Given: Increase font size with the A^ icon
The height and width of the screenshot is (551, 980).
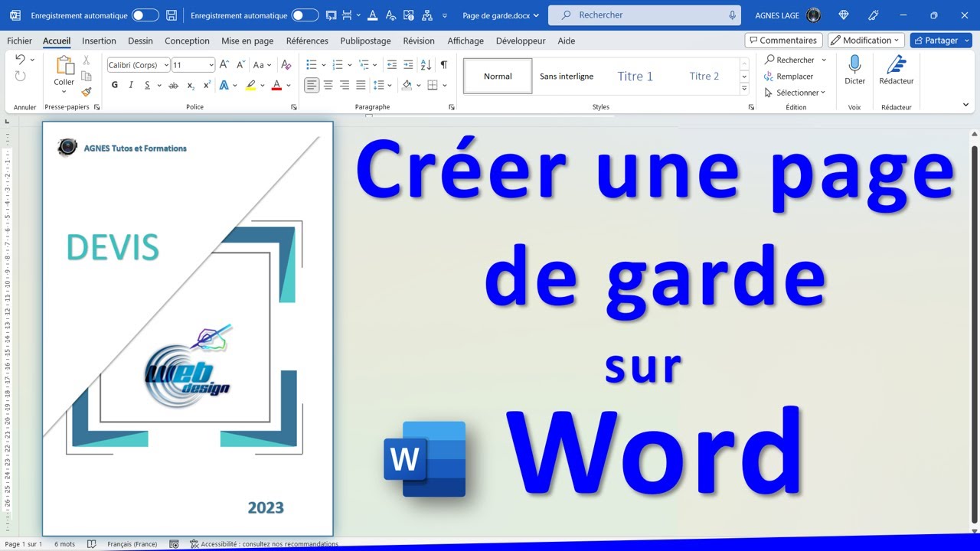Looking at the screenshot, I should (224, 65).
